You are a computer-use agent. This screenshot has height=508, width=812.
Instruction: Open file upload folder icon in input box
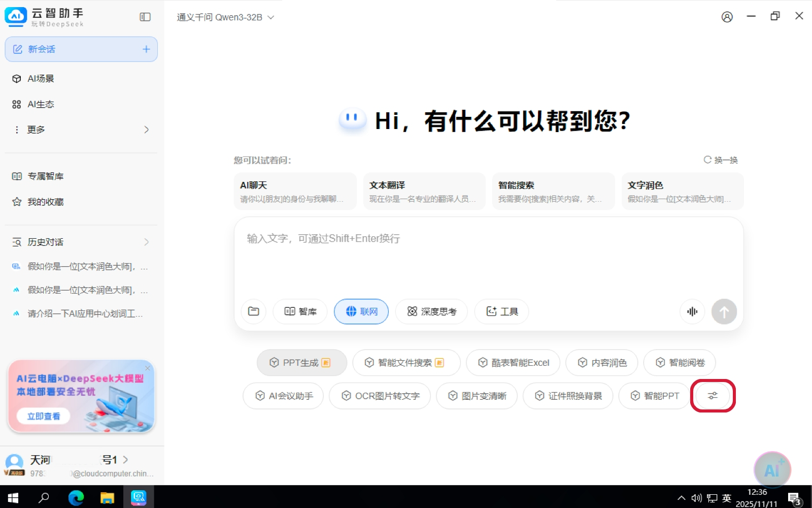[x=254, y=311]
